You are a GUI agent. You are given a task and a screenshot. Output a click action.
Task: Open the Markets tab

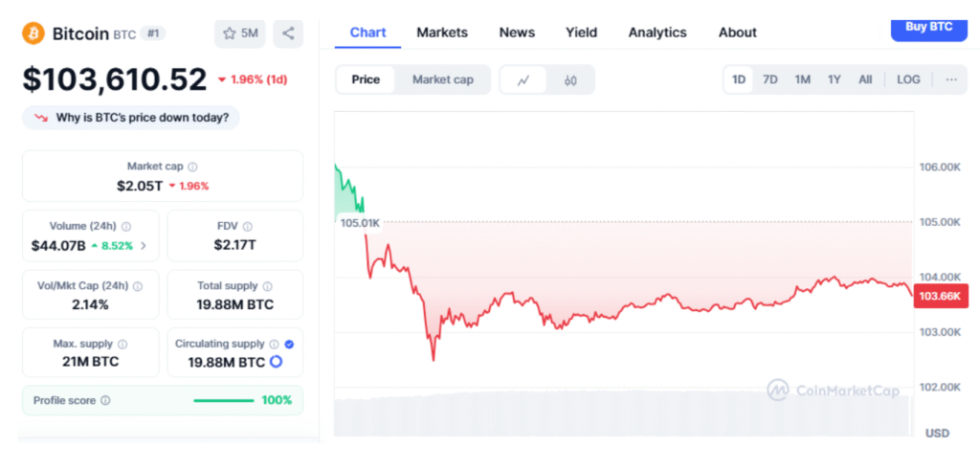pos(442,33)
